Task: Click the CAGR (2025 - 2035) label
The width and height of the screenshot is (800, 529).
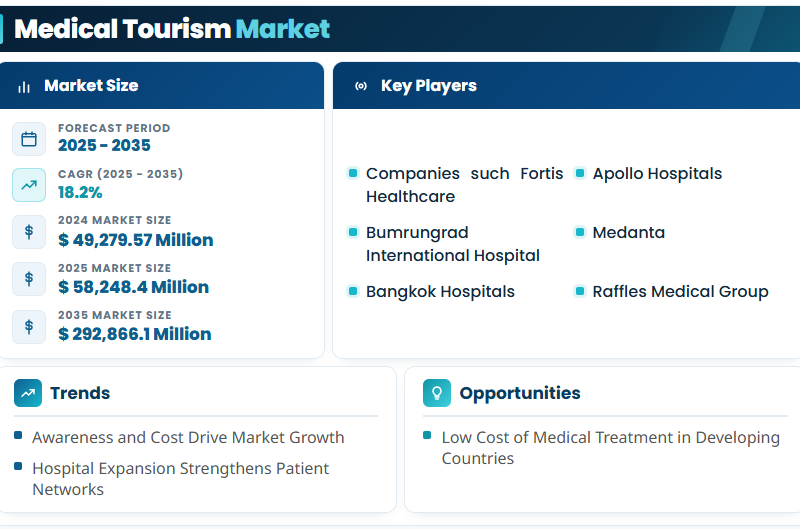Action: pyautogui.click(x=120, y=174)
